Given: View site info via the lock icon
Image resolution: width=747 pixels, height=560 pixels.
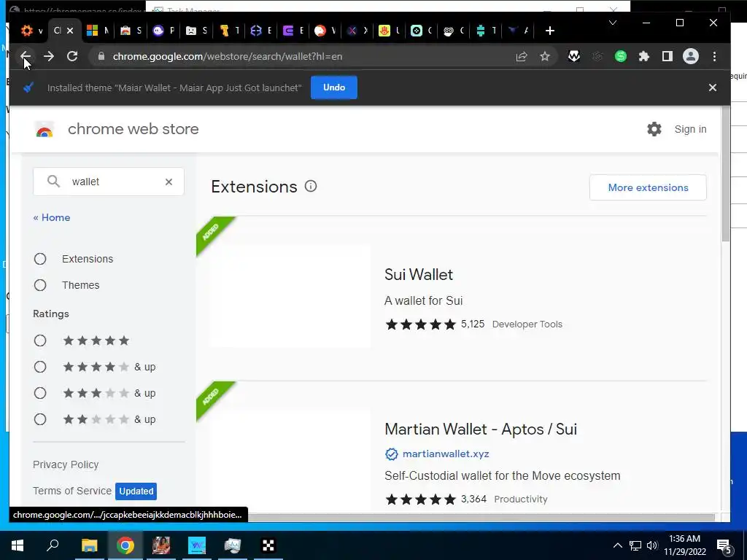Looking at the screenshot, I should 101,57.
